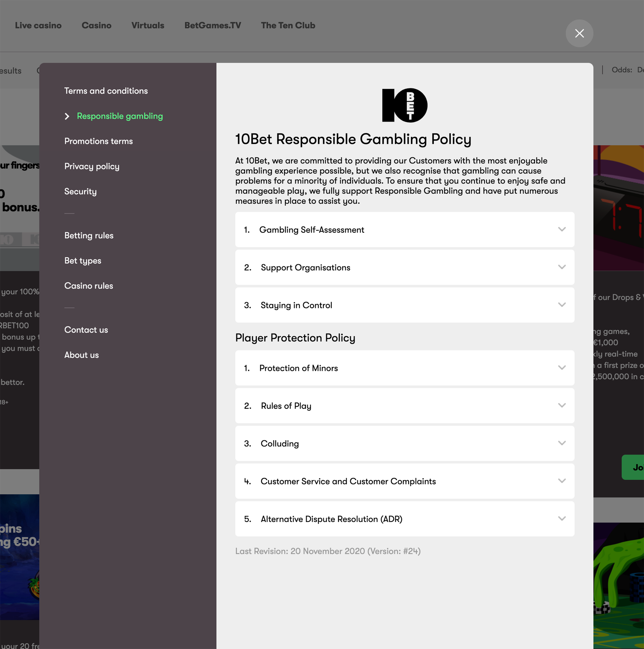Screen dimensions: 644x649
Task: Click Staying in Control title text
Action: 296,305
